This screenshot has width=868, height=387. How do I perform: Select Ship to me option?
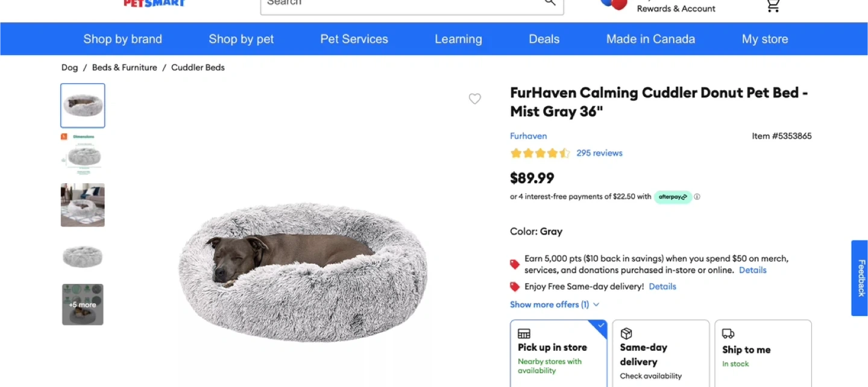763,354
